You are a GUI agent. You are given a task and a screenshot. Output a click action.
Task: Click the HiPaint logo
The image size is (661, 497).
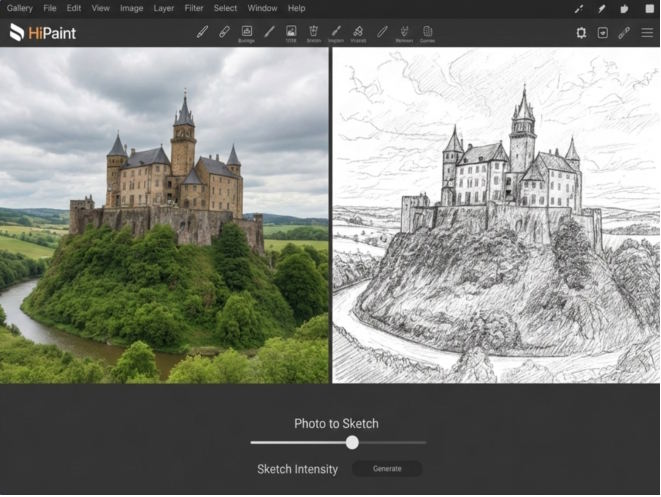pyautogui.click(x=43, y=32)
